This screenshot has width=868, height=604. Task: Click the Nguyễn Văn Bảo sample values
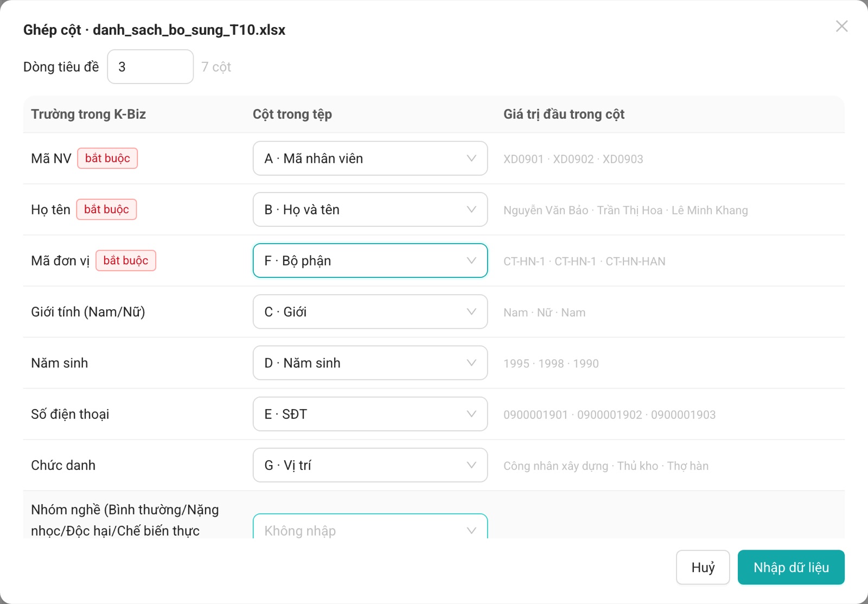tap(626, 210)
